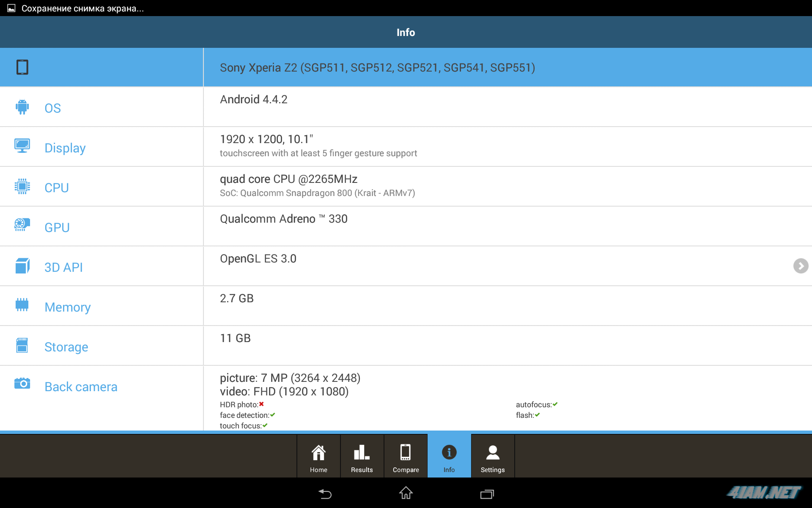812x508 pixels.
Task: Click the GPU graphics card icon
Action: click(x=22, y=224)
